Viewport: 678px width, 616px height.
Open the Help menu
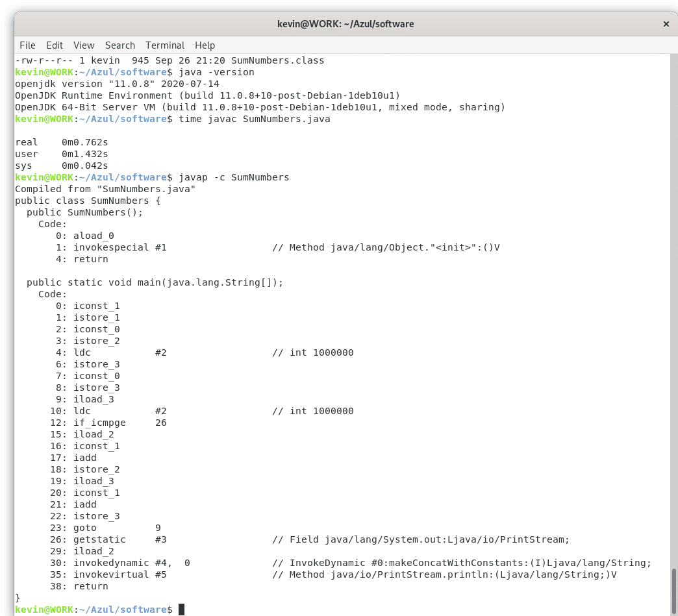pos(205,45)
